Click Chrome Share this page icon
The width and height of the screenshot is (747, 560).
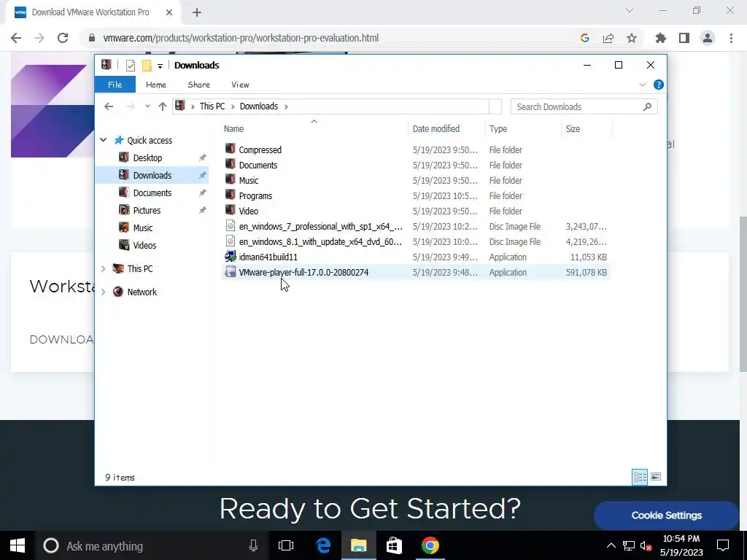click(608, 38)
